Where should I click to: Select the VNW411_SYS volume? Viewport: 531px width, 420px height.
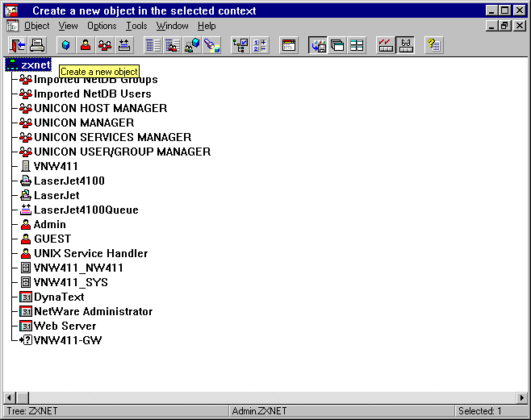click(x=71, y=282)
